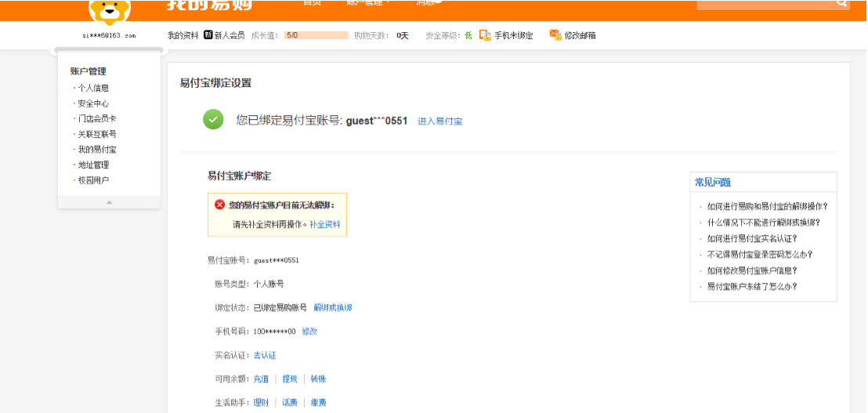Click the 成长值 progress bar
This screenshot has width=868, height=413.
pyautogui.click(x=316, y=35)
